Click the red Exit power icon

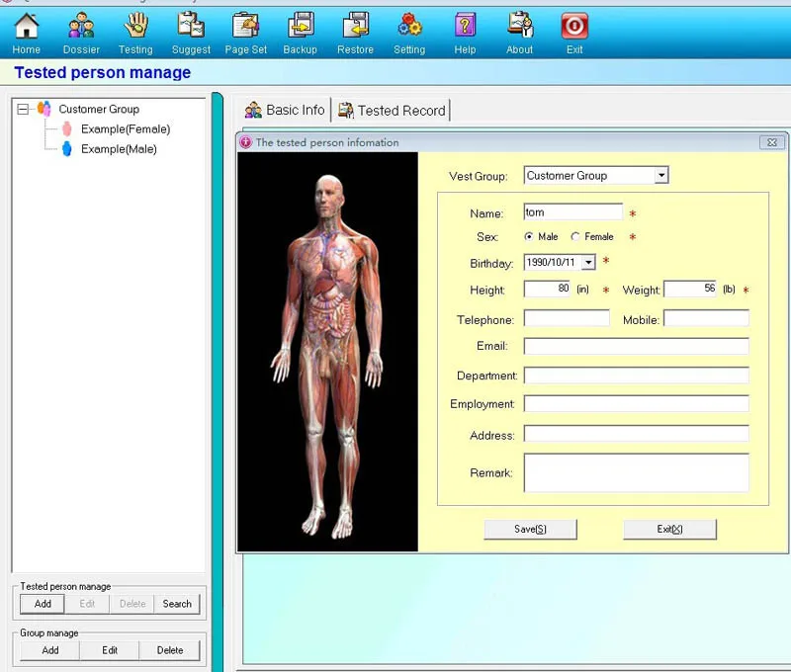[x=574, y=27]
